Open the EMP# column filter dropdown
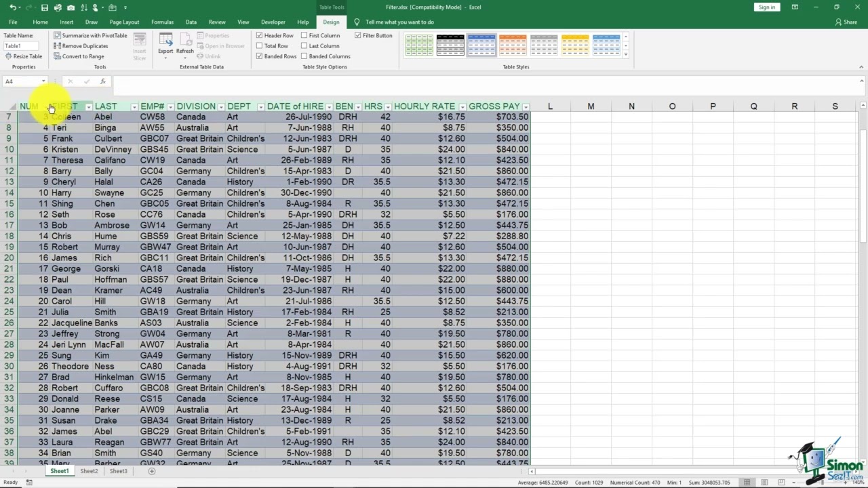The width and height of the screenshot is (868, 488). [x=170, y=107]
